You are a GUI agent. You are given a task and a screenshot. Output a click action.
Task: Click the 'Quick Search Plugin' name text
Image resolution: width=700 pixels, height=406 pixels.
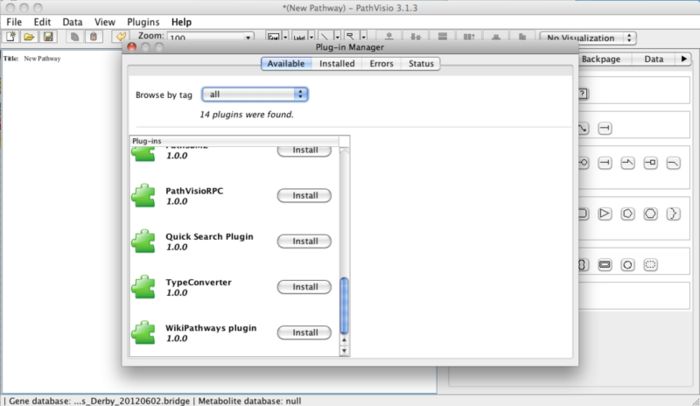[x=209, y=236]
